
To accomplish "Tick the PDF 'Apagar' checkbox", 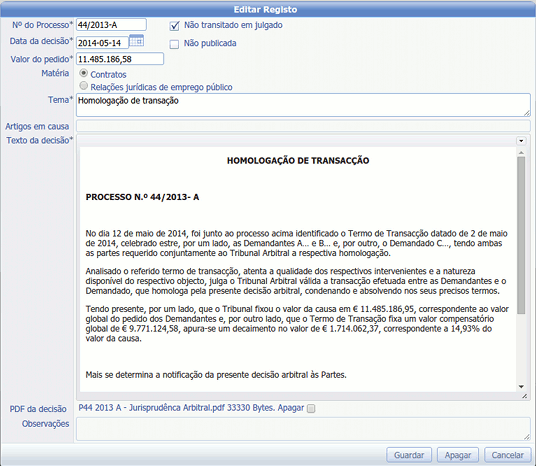I will click(x=311, y=408).
